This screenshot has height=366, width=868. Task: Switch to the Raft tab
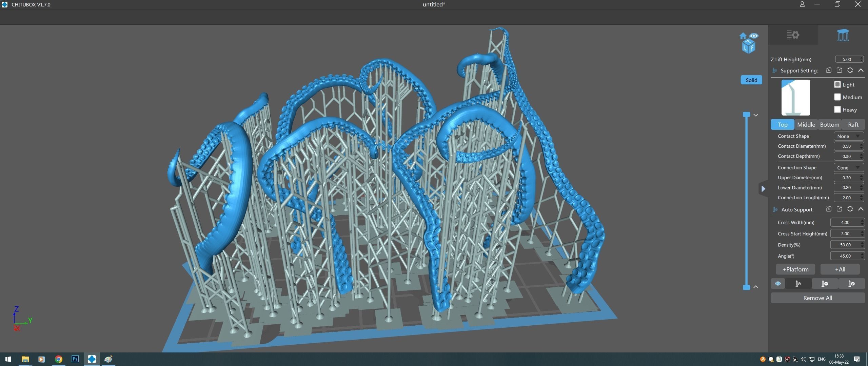pyautogui.click(x=853, y=125)
